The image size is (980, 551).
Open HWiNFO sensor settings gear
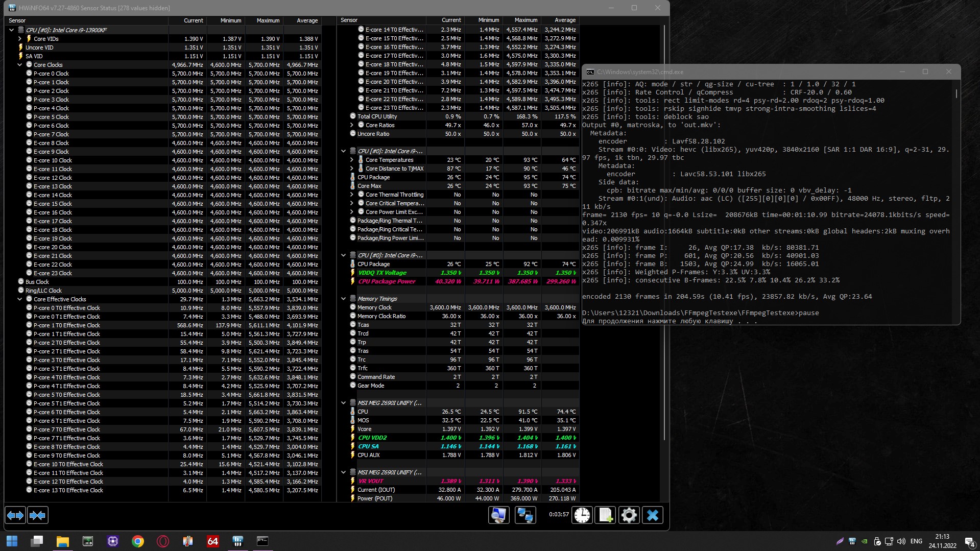[629, 515]
